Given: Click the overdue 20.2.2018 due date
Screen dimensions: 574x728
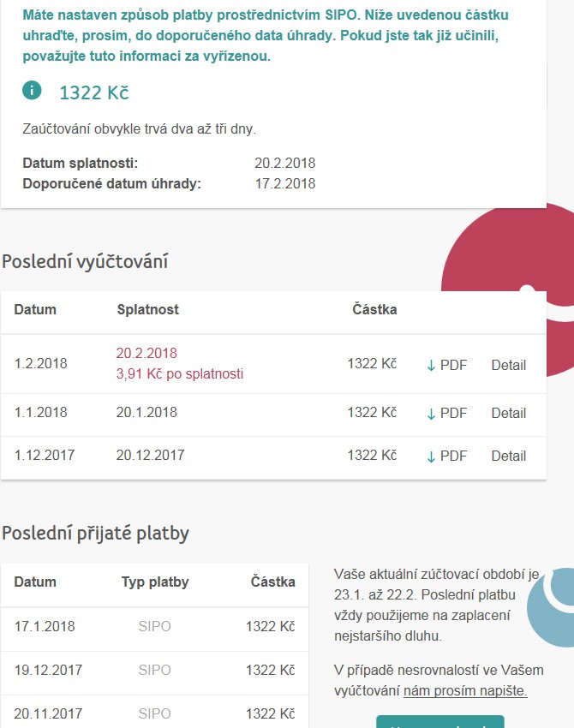Looking at the screenshot, I should click(146, 353).
